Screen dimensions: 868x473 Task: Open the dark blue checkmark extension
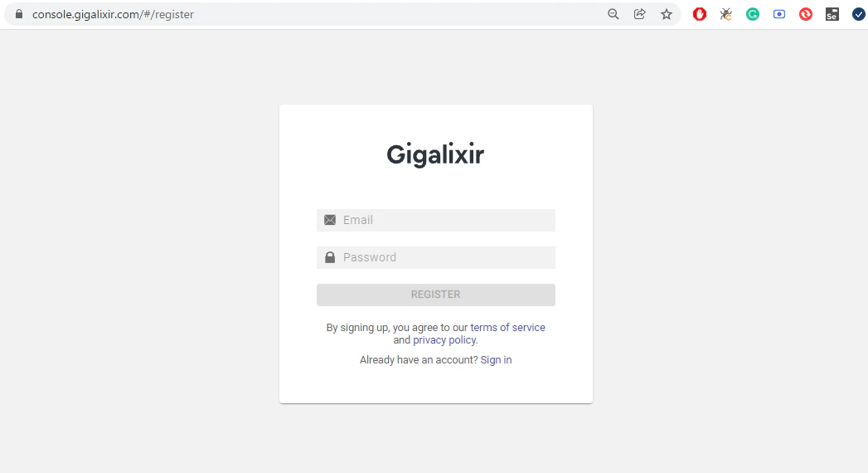click(859, 14)
